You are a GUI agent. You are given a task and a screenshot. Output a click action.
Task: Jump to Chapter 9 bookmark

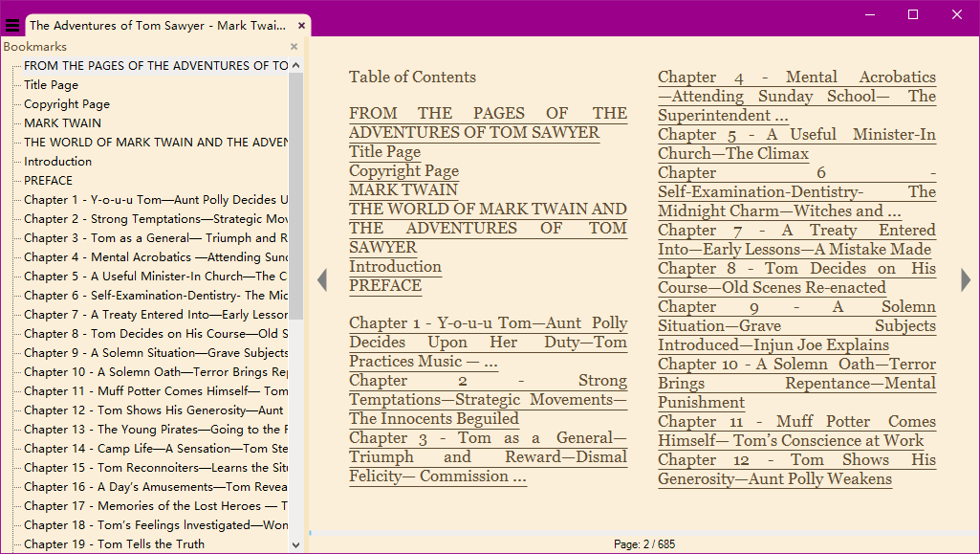tap(156, 353)
